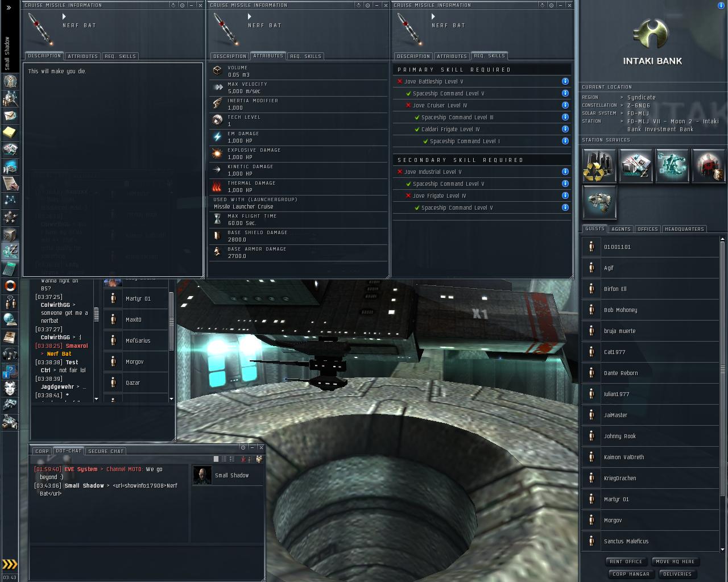Viewport: 728px width, 582px height.
Task: Select the Secure Chat tab
Action: tap(106, 451)
